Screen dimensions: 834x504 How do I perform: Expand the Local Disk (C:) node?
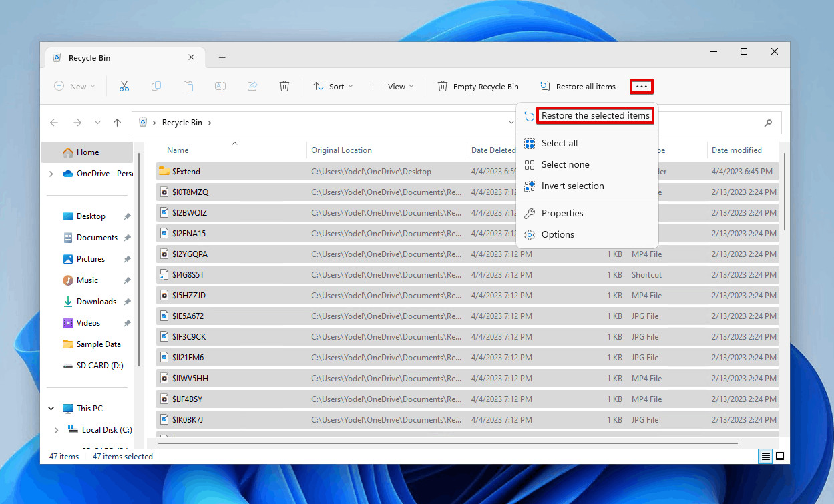pyautogui.click(x=56, y=430)
